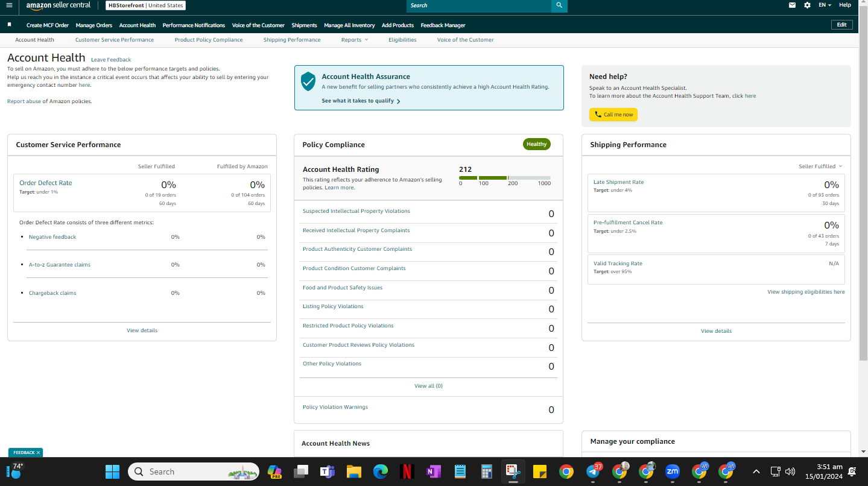This screenshot has height=486, width=868.
Task: Open File Explorer from taskbar
Action: click(x=353, y=472)
